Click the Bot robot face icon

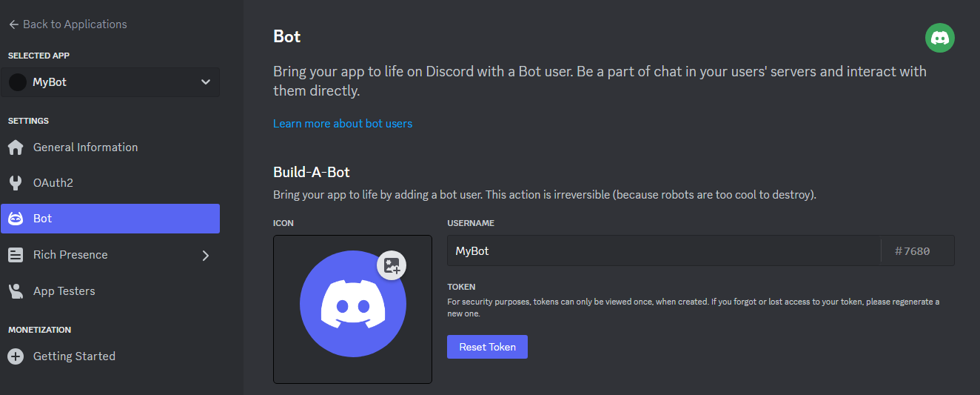tap(16, 219)
